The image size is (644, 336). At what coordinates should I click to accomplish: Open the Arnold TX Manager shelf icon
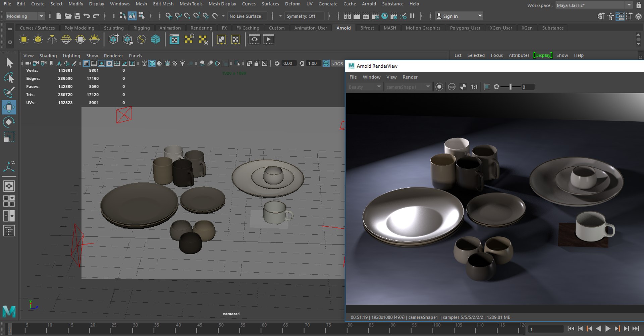(174, 40)
